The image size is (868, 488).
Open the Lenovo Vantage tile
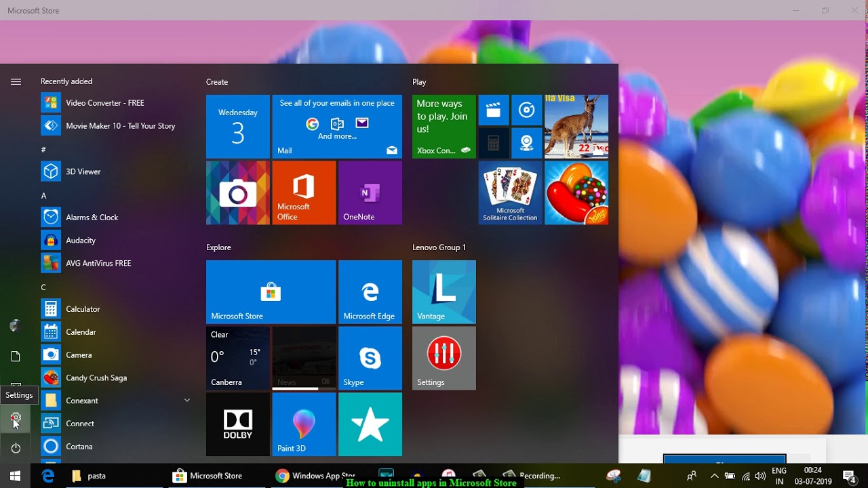[x=444, y=292]
